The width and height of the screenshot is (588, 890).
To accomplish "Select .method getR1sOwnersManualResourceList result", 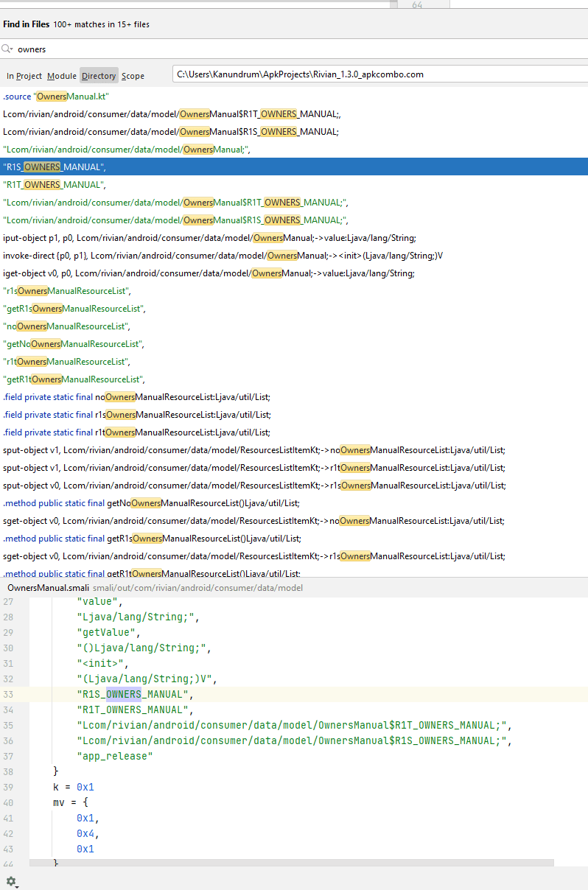I will 294,539.
